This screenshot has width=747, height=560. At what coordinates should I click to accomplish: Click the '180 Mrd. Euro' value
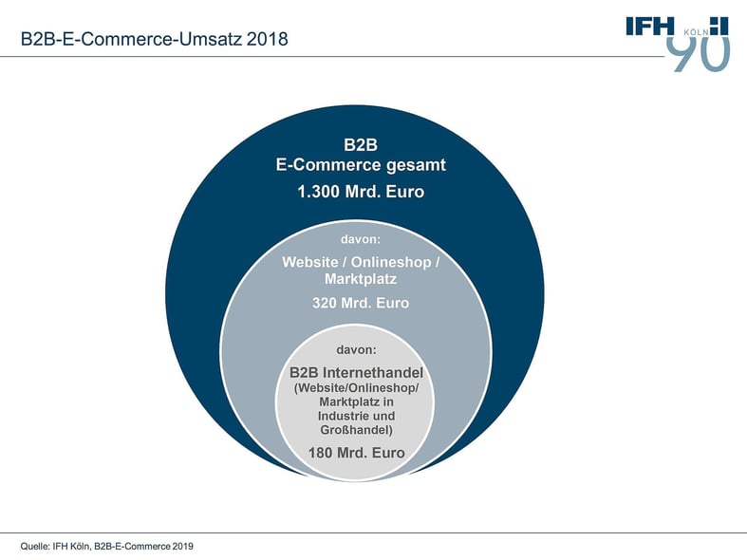(356, 453)
